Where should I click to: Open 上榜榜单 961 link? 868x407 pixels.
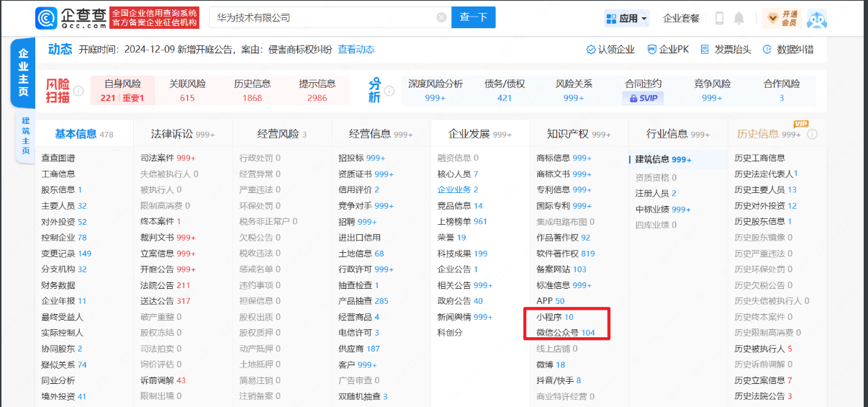pos(462,222)
